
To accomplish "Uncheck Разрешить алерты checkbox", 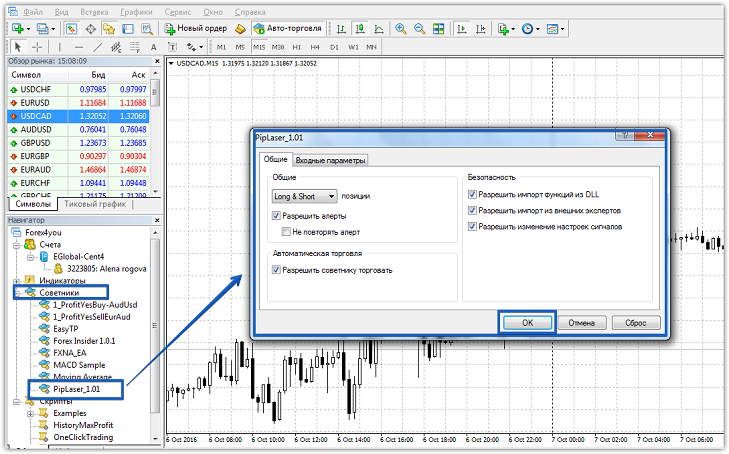I will pyautogui.click(x=276, y=216).
